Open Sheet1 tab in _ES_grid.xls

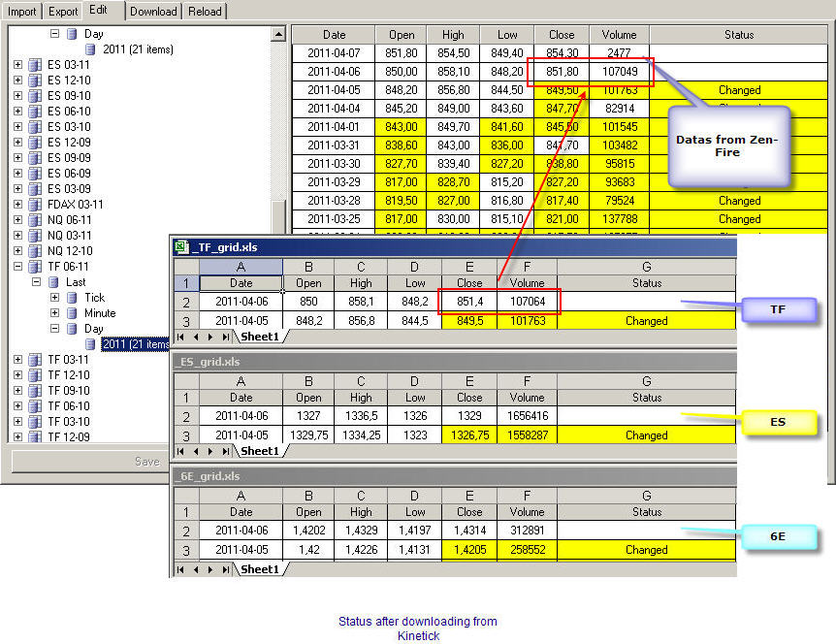(260, 451)
